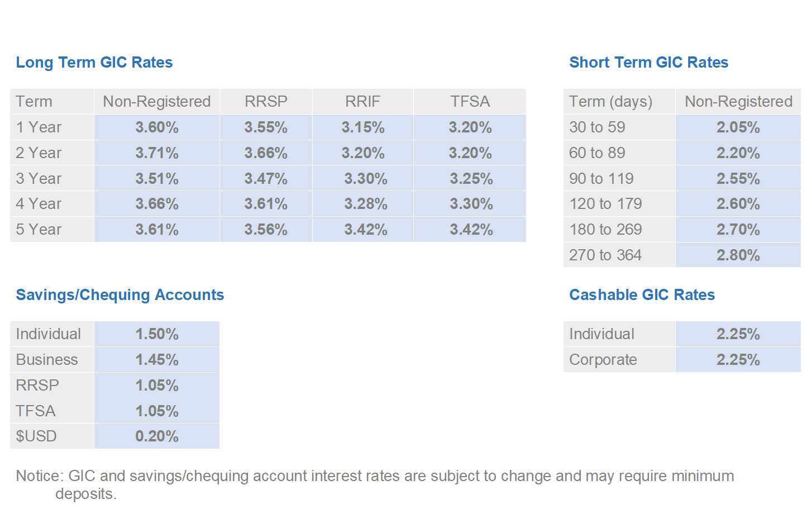Select the Corporate cashable GIC 2.25% rate
The height and width of the screenshot is (528, 812).
pyautogui.click(x=738, y=360)
